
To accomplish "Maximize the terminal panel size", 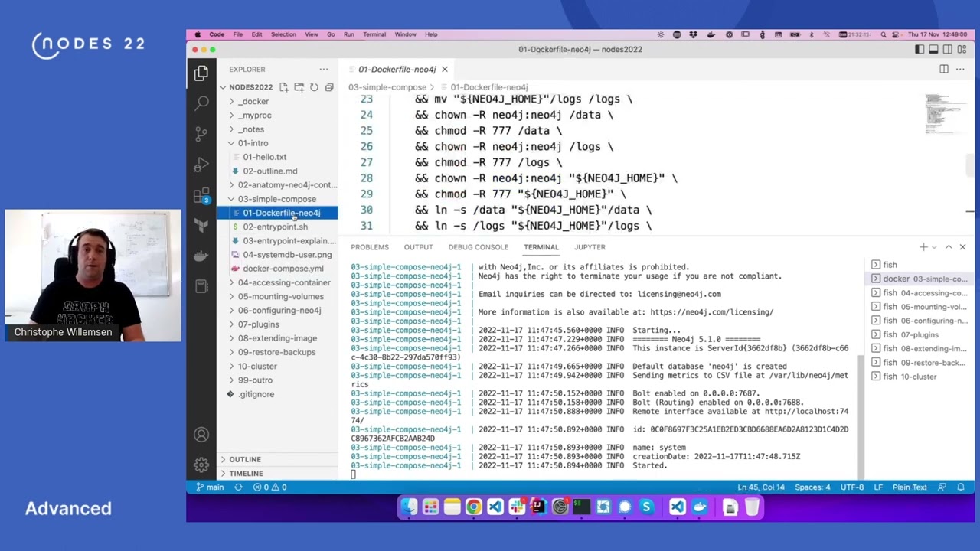I will (x=949, y=247).
